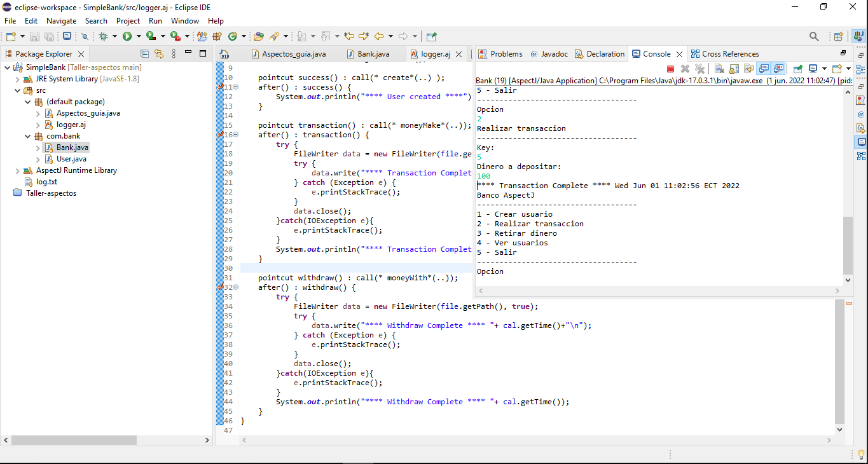Collapse the com.bank package node
Viewport: 868px width, 464px height.
click(x=27, y=136)
